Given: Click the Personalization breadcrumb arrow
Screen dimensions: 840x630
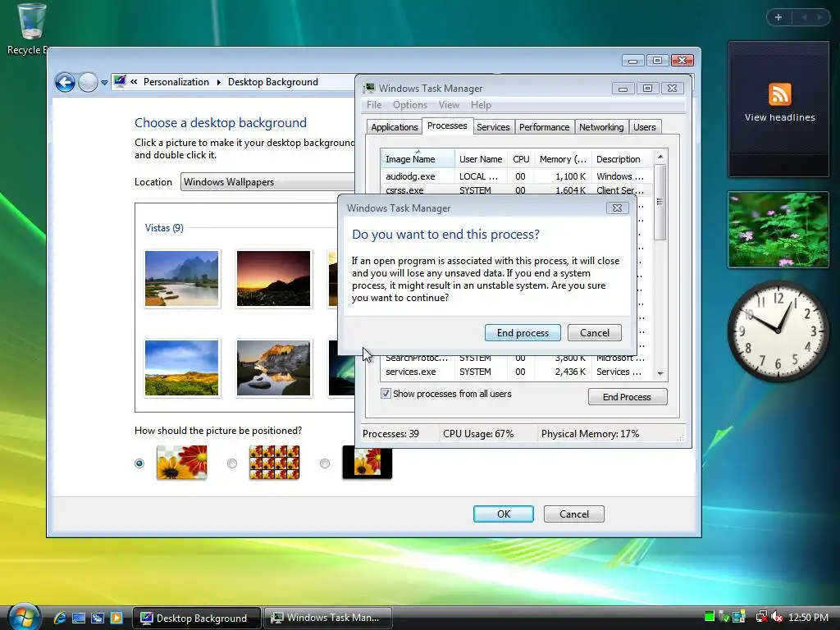Looking at the screenshot, I should [x=218, y=82].
